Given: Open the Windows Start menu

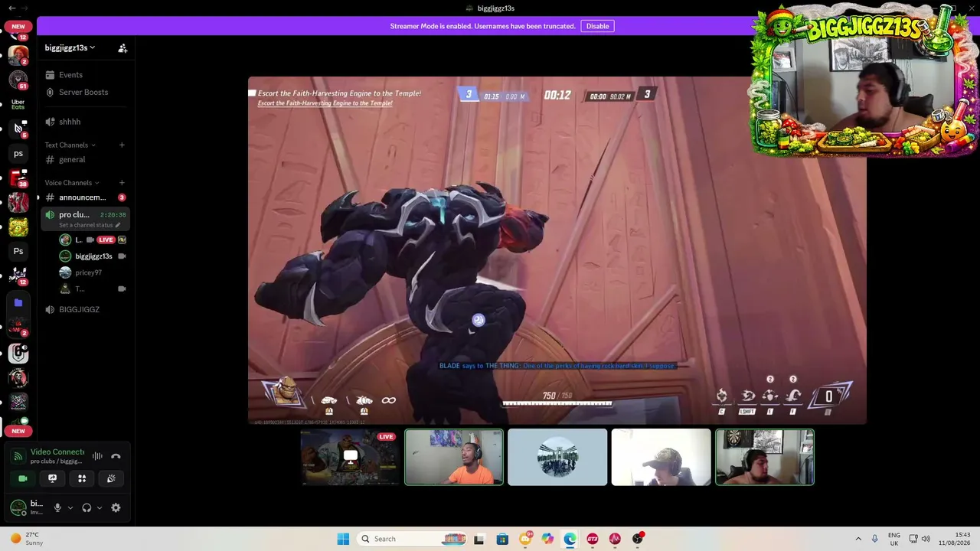Looking at the screenshot, I should point(343,539).
